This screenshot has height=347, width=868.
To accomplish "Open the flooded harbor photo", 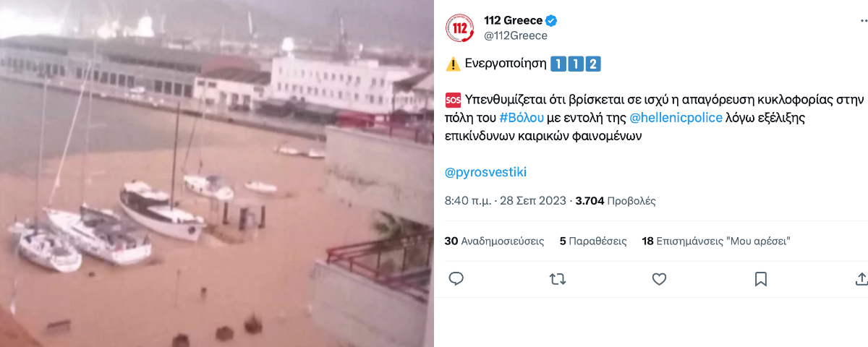I will pos(217,173).
